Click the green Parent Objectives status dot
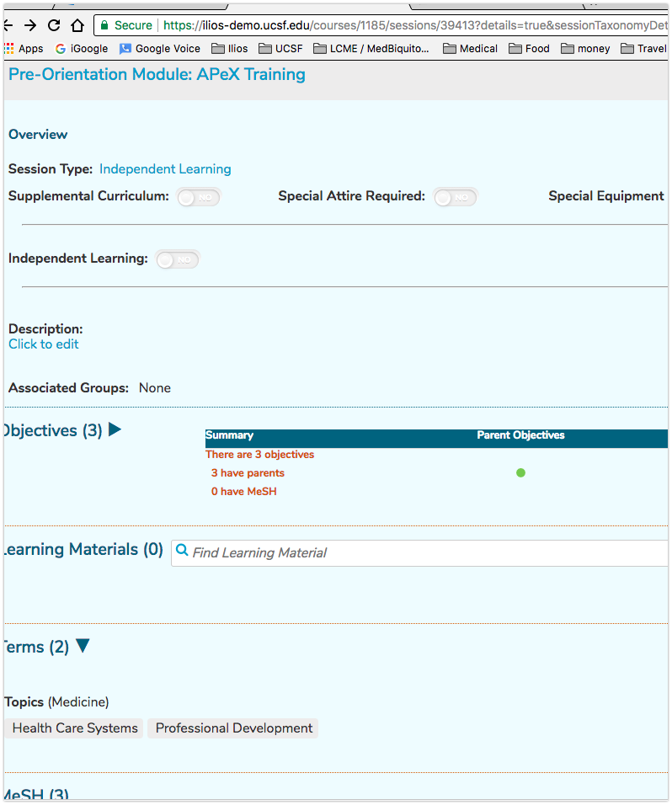 coord(520,473)
